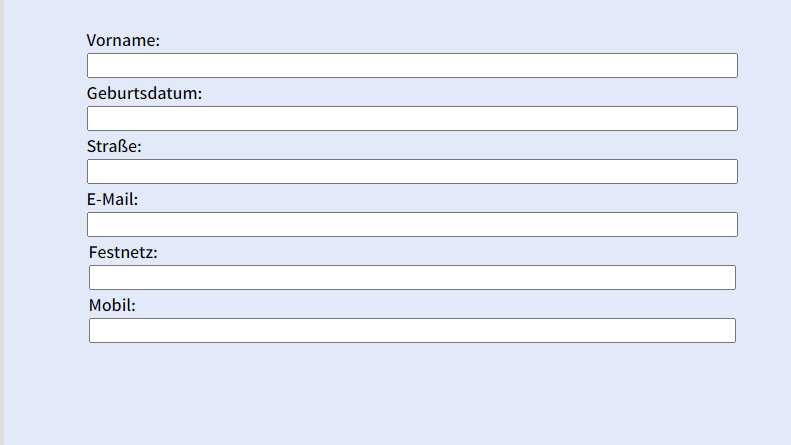Click the "Mobil:" label

[x=112, y=305]
